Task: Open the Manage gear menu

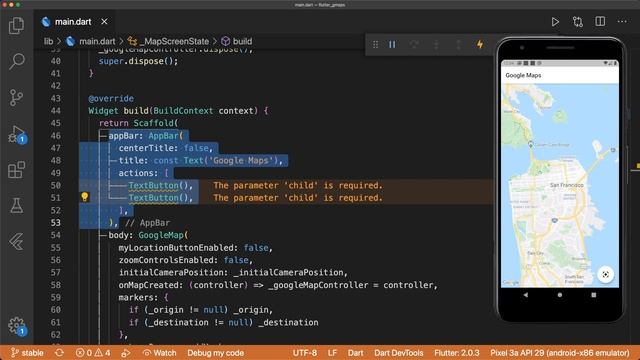Action: coord(16,326)
